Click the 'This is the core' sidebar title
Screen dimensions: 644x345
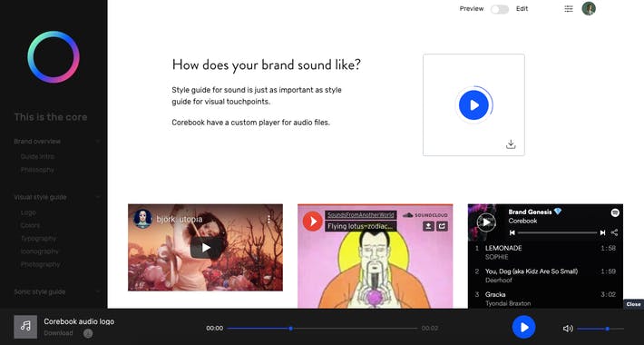pos(51,117)
